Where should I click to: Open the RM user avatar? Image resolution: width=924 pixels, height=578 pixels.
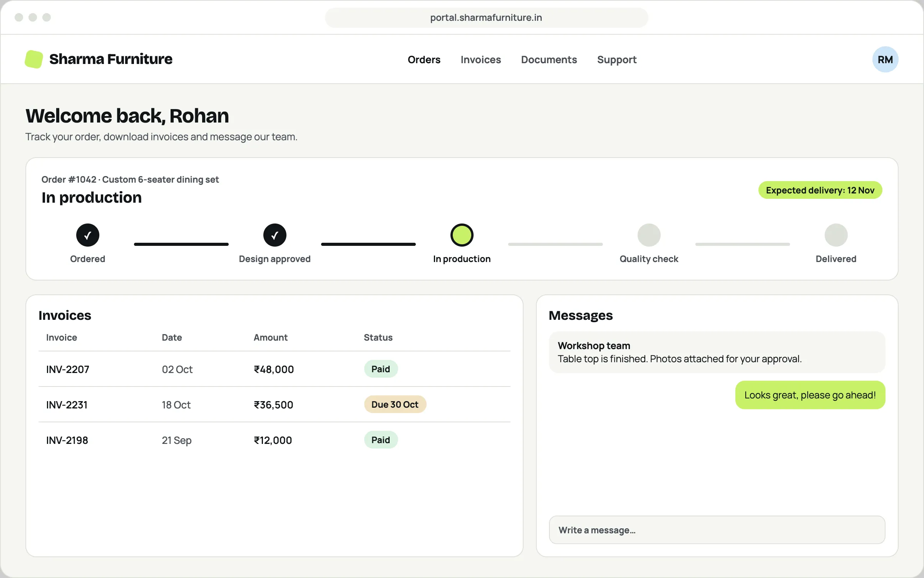(x=885, y=59)
